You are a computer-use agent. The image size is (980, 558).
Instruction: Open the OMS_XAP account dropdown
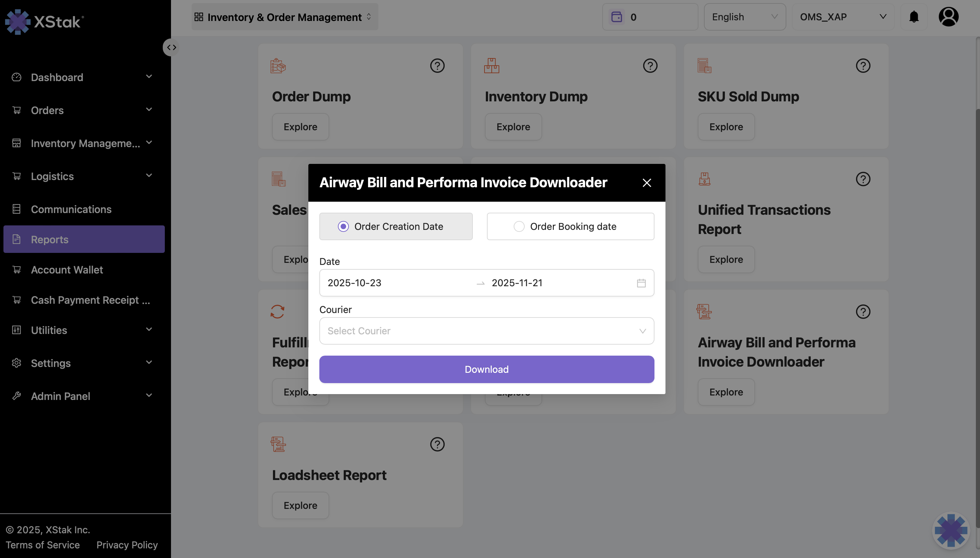click(x=843, y=17)
